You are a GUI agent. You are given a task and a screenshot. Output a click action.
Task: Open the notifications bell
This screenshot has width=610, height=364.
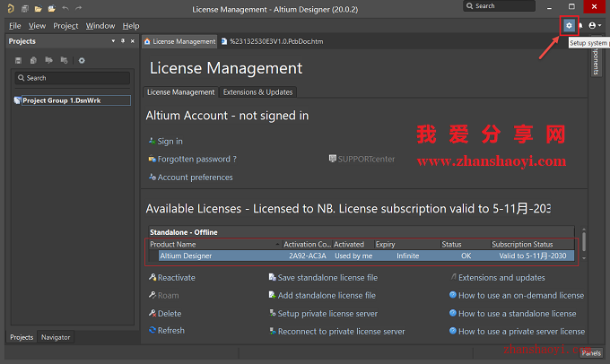coord(580,26)
